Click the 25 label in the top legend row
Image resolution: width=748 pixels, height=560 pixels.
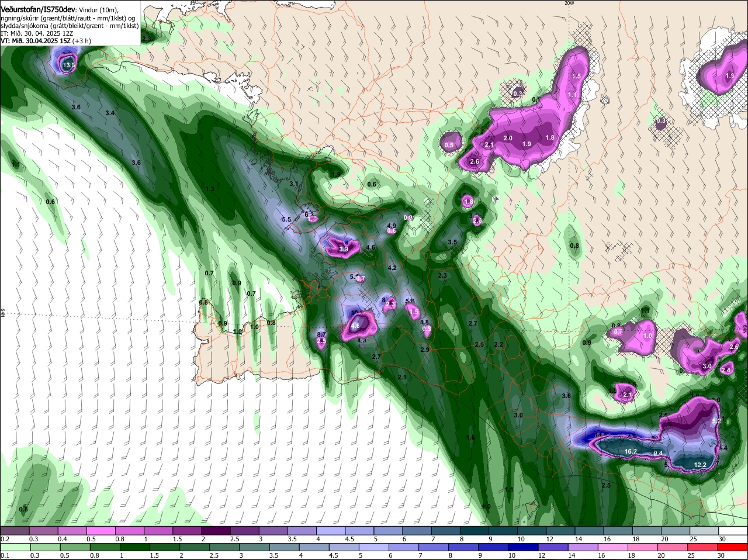[694, 539]
